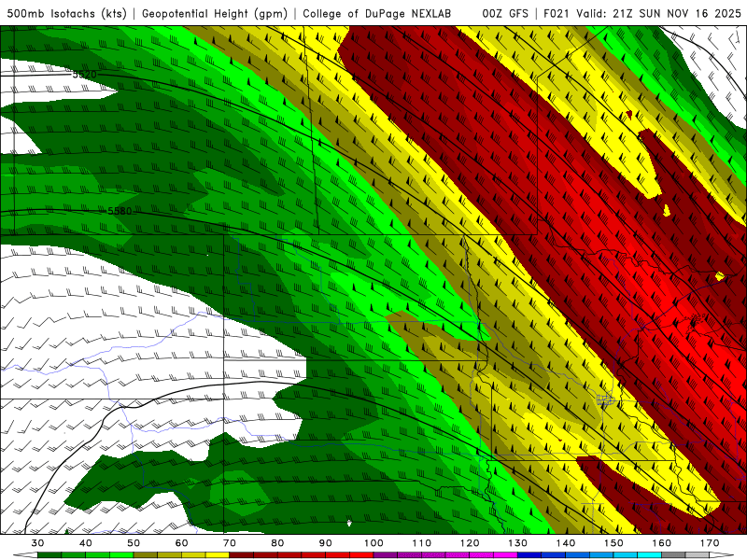This screenshot has width=747, height=560.
Task: Click the 'College of DuPage NEXLAB' text
Action: 377,13
